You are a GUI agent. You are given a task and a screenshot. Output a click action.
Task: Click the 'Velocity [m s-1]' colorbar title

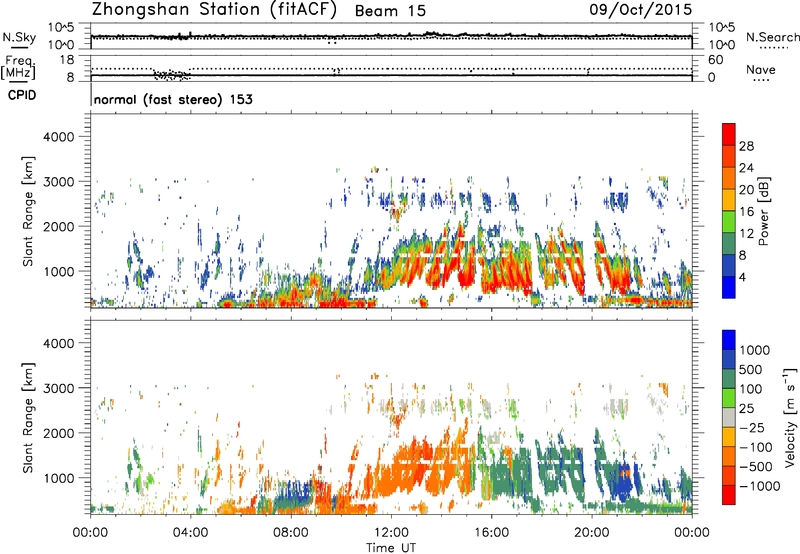[x=790, y=417]
